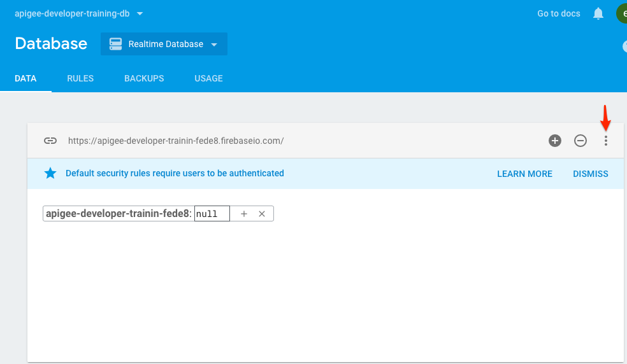Select the DATA tab
627x364 pixels.
(x=25, y=78)
